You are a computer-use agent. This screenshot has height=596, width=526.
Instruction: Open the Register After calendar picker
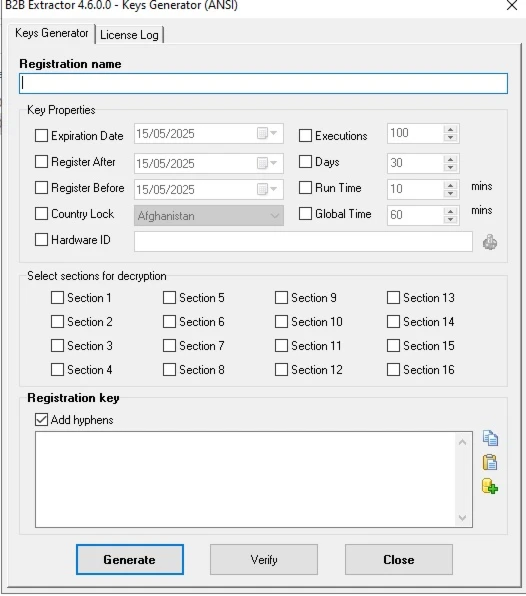267,163
